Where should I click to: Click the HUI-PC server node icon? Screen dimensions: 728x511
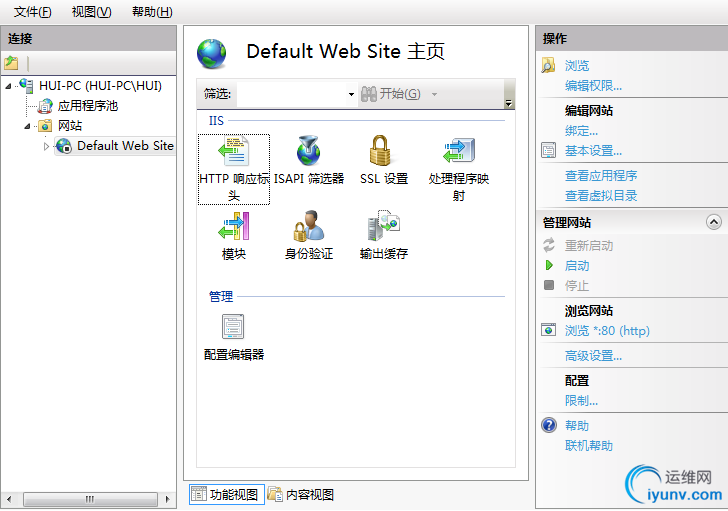26,85
